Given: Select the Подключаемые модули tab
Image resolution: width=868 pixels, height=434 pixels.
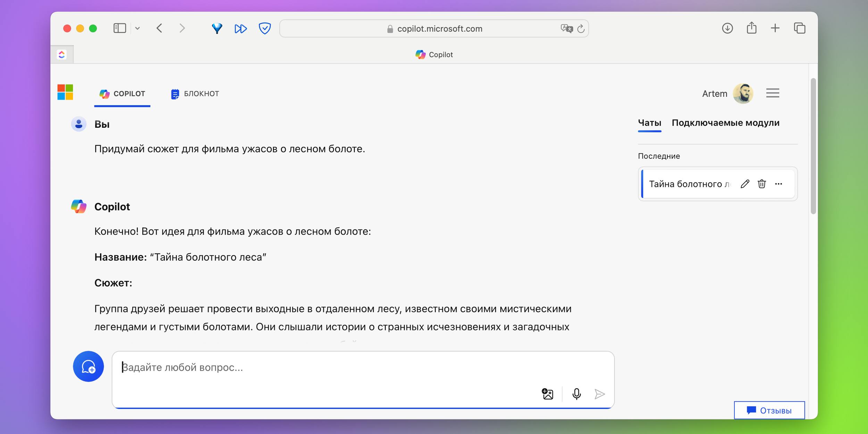Looking at the screenshot, I should 726,123.
